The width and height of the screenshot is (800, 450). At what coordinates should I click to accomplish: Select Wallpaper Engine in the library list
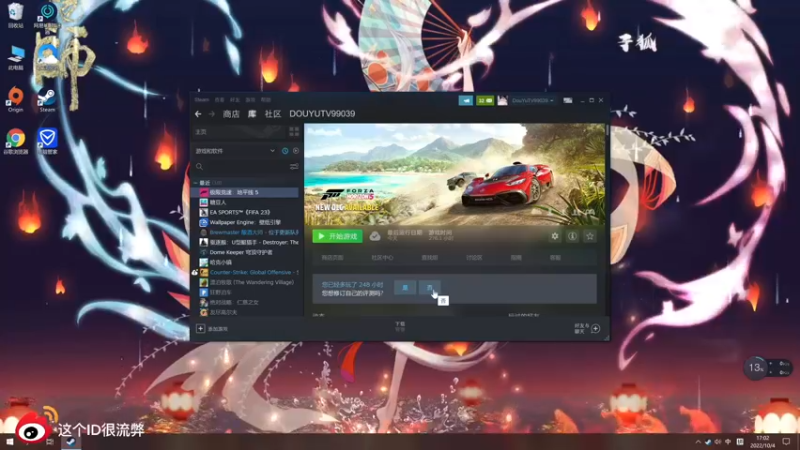245,222
